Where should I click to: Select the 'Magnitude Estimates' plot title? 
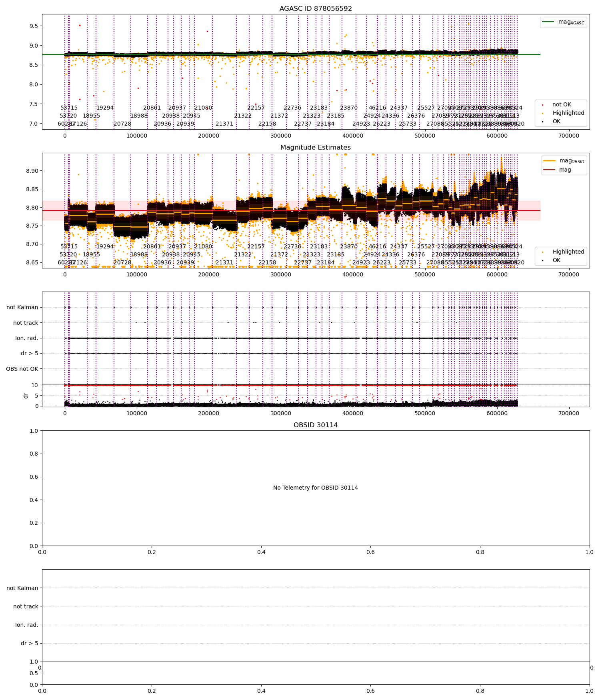(x=316, y=148)
